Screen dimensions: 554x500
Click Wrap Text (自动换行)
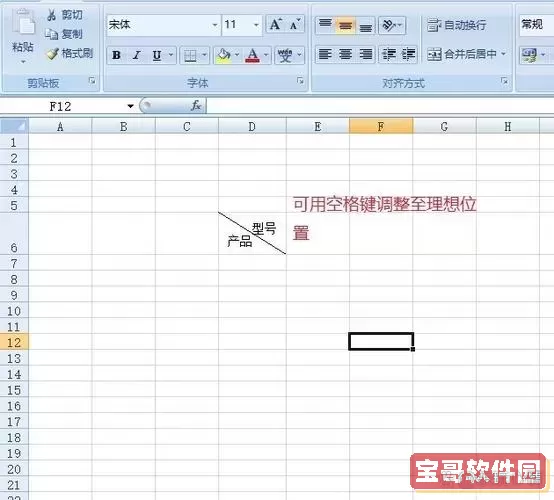click(x=456, y=25)
